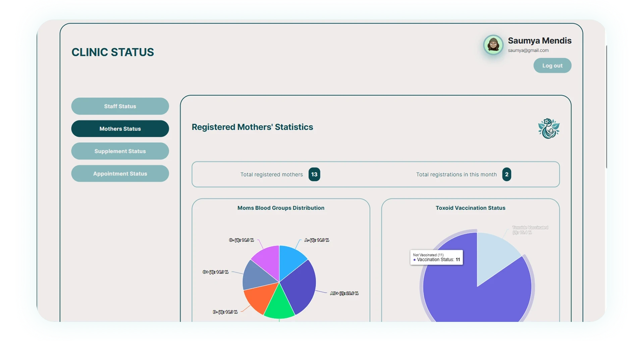644x341 pixels.
Task: Click the total registered mothers count badge 13
Action: pyautogui.click(x=314, y=174)
